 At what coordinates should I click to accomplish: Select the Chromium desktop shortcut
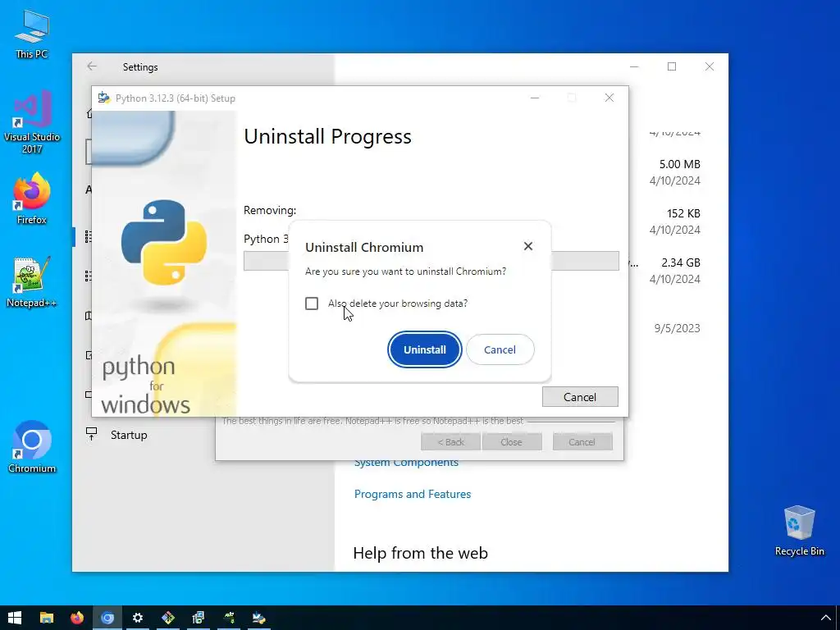point(32,447)
